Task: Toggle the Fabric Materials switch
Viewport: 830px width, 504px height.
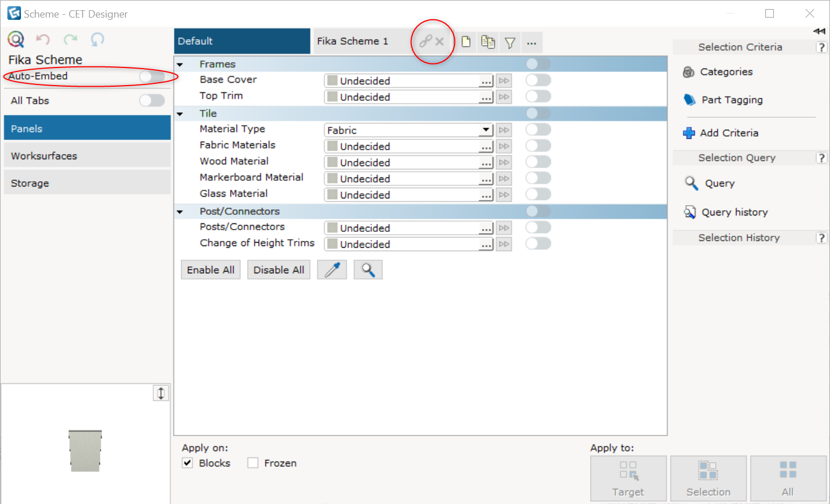Action: click(538, 145)
